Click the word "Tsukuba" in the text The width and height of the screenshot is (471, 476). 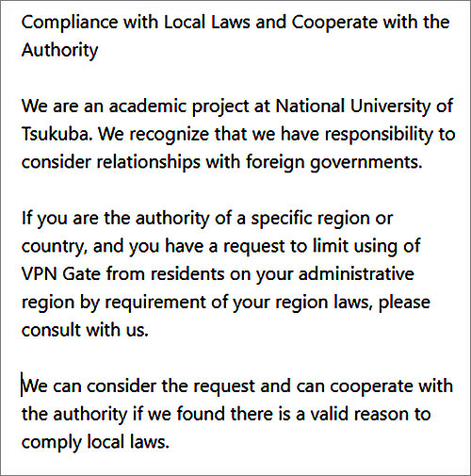coord(55,134)
